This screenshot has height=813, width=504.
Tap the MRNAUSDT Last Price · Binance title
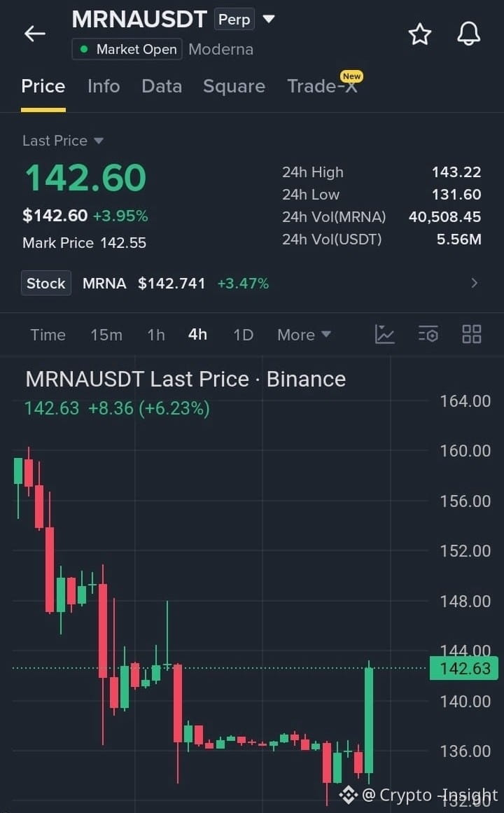pyautogui.click(x=185, y=379)
